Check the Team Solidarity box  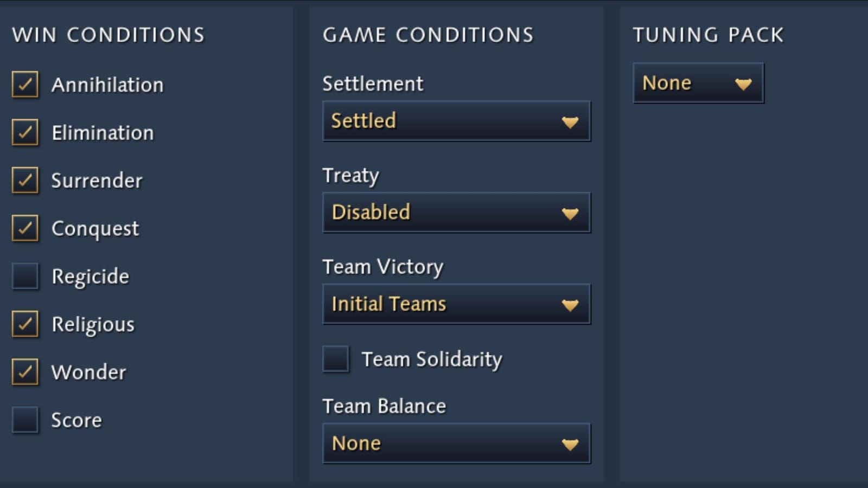336,359
